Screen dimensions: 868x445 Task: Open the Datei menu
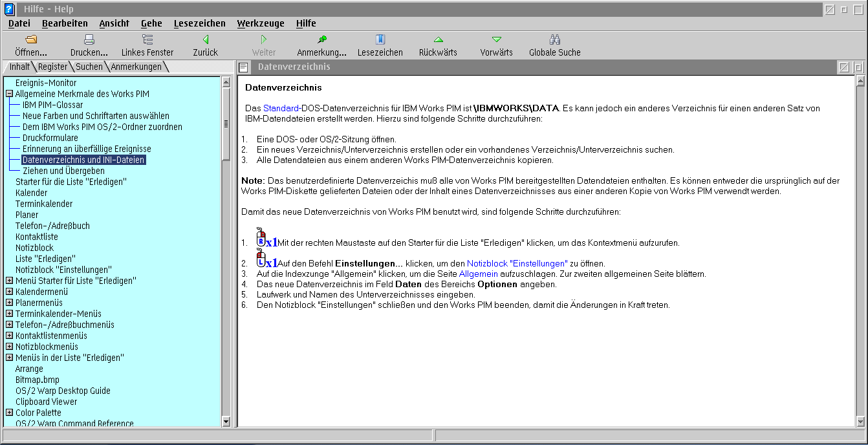[19, 23]
